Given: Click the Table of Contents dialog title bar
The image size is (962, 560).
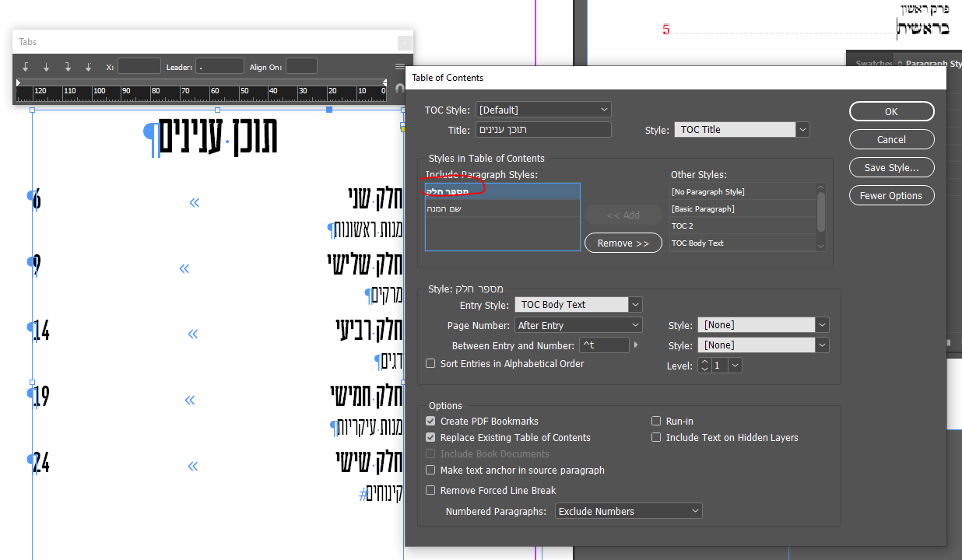Looking at the screenshot, I should (x=676, y=78).
